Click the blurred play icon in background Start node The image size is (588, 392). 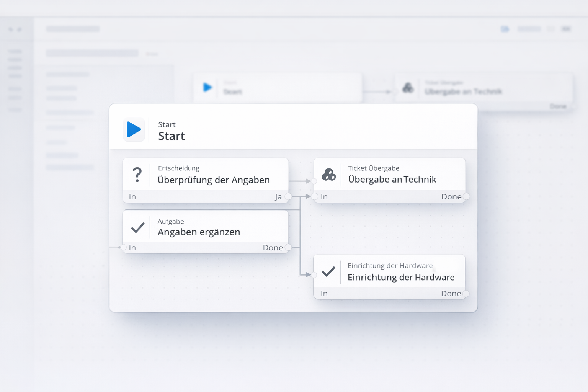click(207, 88)
